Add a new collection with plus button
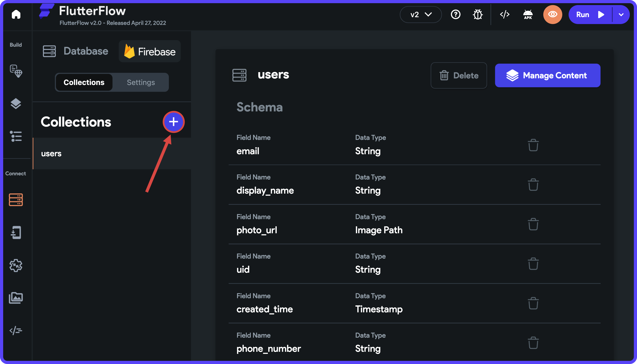The image size is (637, 364). click(173, 122)
